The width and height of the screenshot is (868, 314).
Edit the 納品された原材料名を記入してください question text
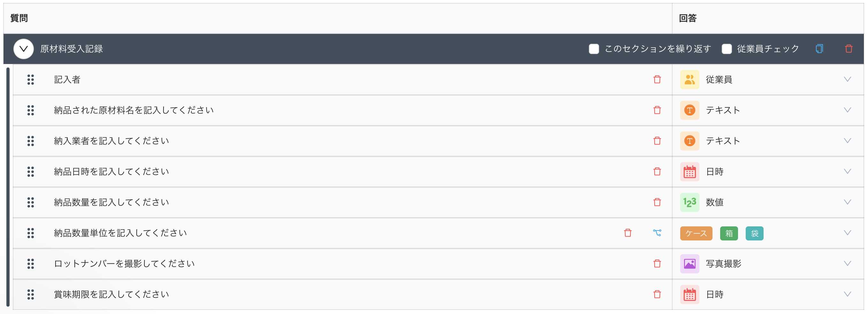(134, 110)
